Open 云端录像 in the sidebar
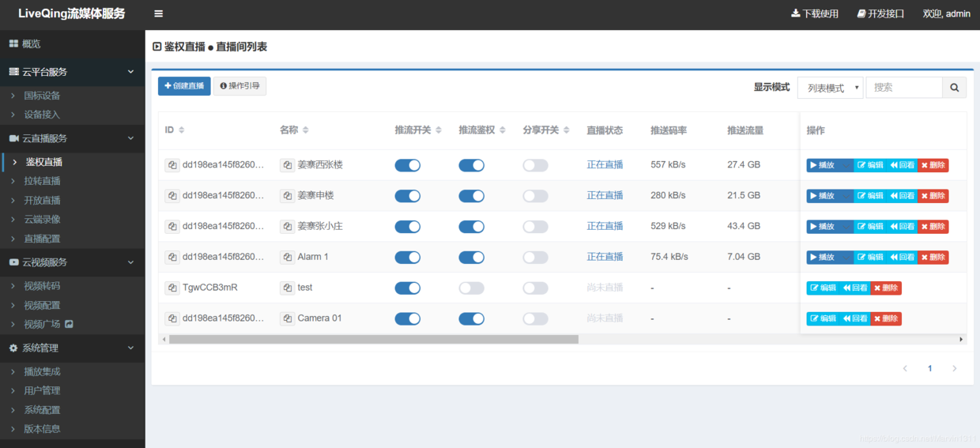Screen dimensions: 980x448 point(73,220)
